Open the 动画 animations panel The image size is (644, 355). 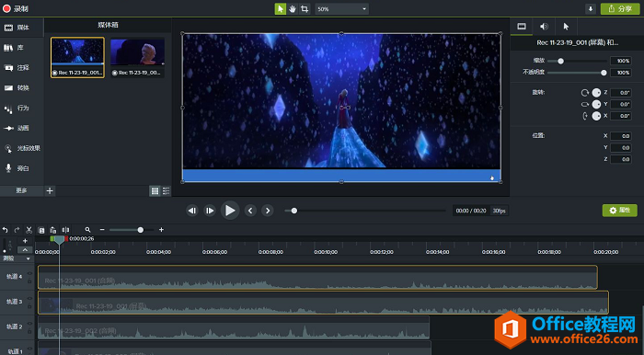(x=21, y=129)
